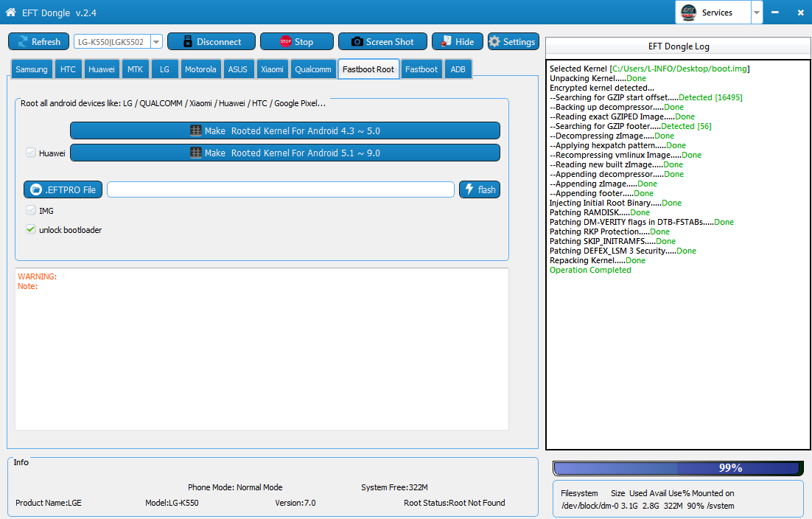Image resolution: width=812 pixels, height=519 pixels.
Task: Click the 'Operation Completed' log line
Action: coord(590,270)
